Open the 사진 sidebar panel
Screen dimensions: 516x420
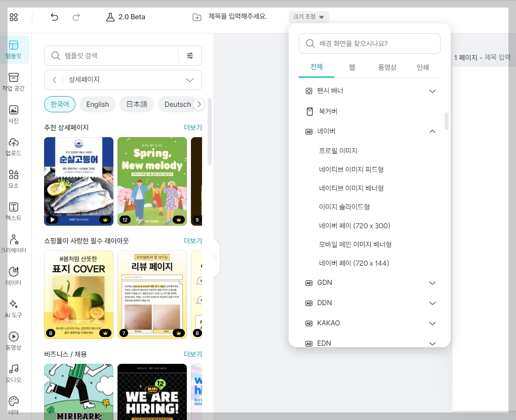pyautogui.click(x=14, y=114)
